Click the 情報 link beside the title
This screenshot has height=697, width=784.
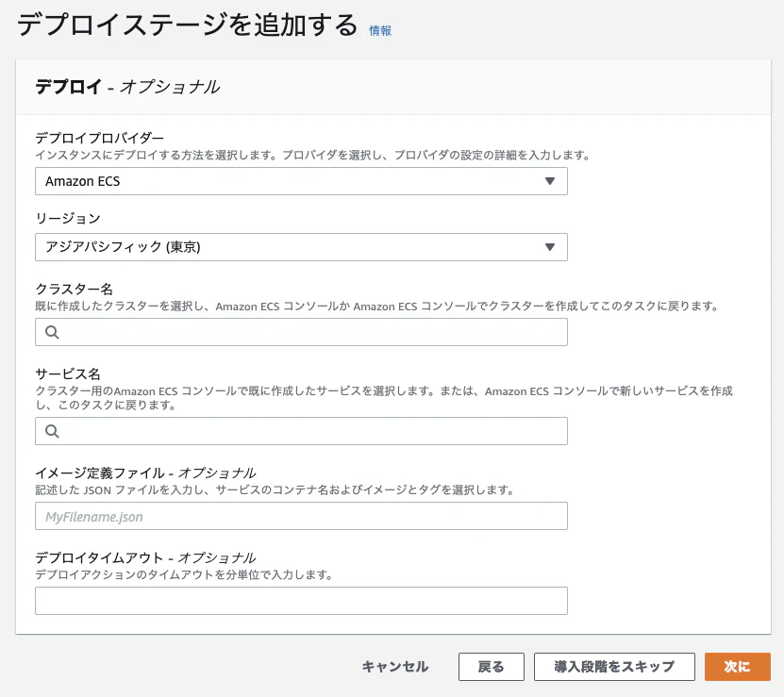point(380,30)
